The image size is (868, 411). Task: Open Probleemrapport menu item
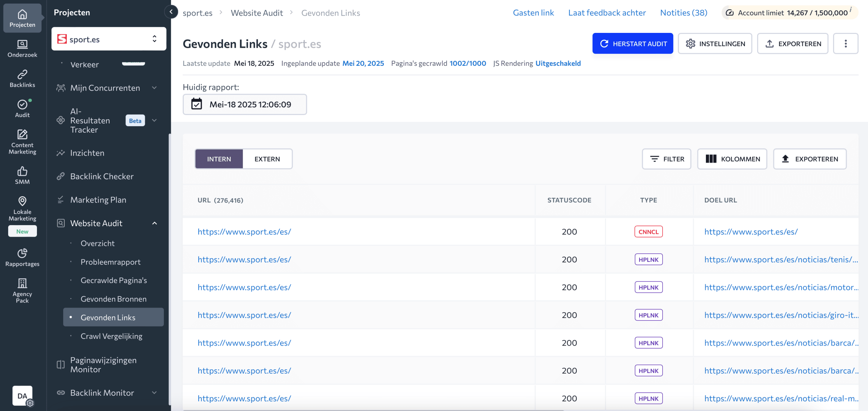pos(111,262)
